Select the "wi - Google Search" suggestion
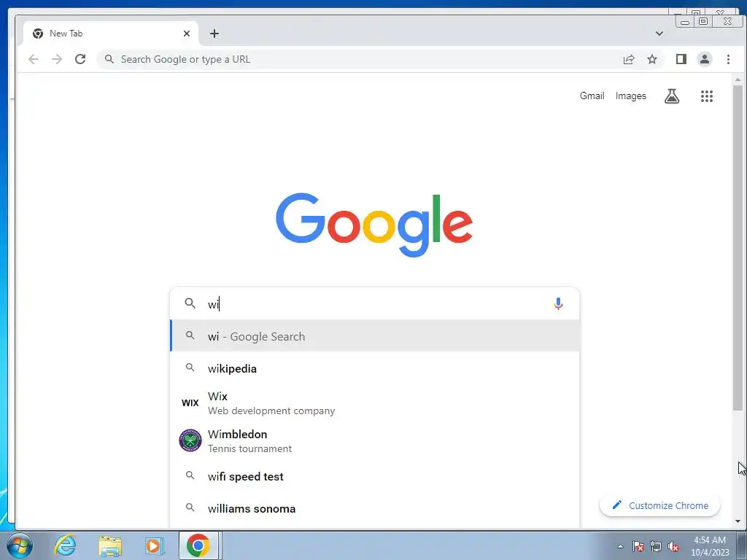Image resolution: width=747 pixels, height=560 pixels. pos(375,336)
